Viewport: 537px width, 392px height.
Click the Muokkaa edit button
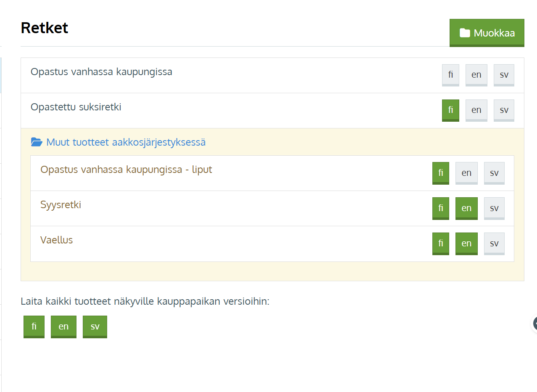[x=487, y=33]
